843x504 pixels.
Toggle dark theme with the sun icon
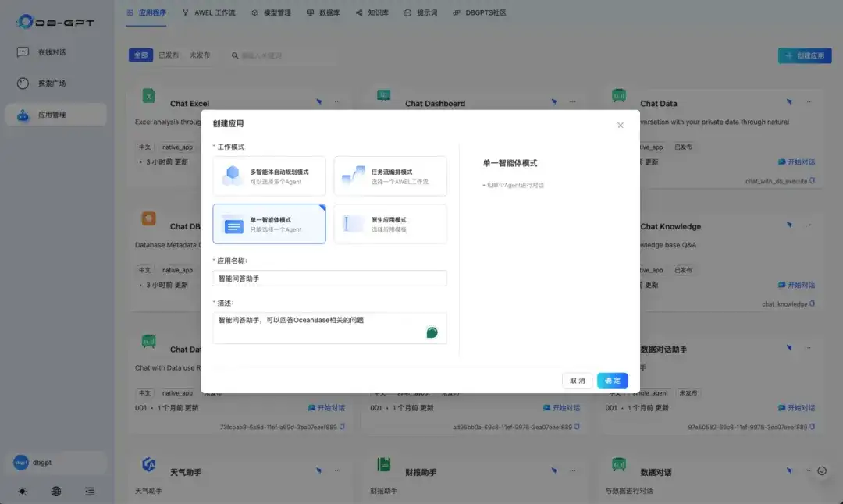22,492
